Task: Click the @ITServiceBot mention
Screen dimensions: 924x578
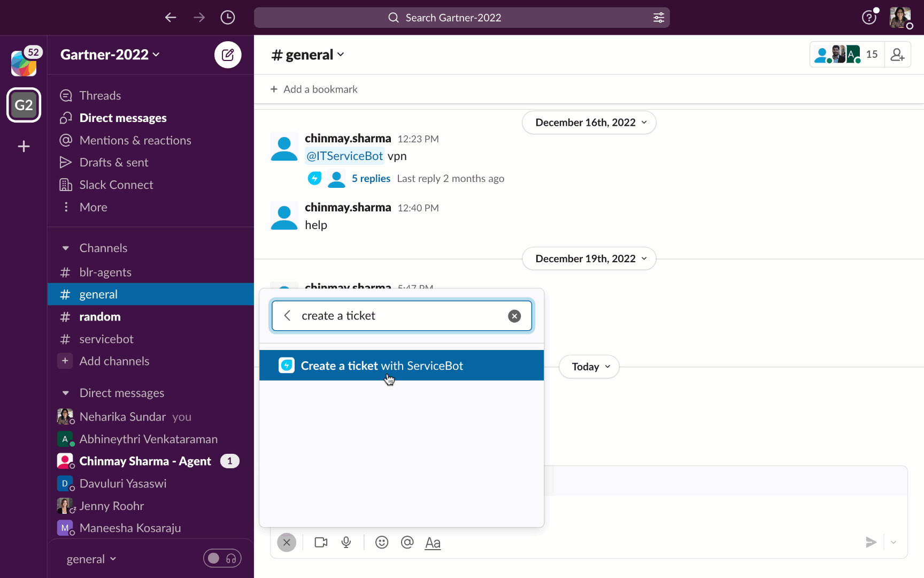Action: 344,156
